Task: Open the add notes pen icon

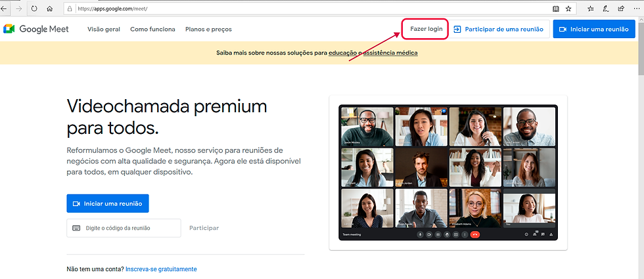Action: coord(605,8)
